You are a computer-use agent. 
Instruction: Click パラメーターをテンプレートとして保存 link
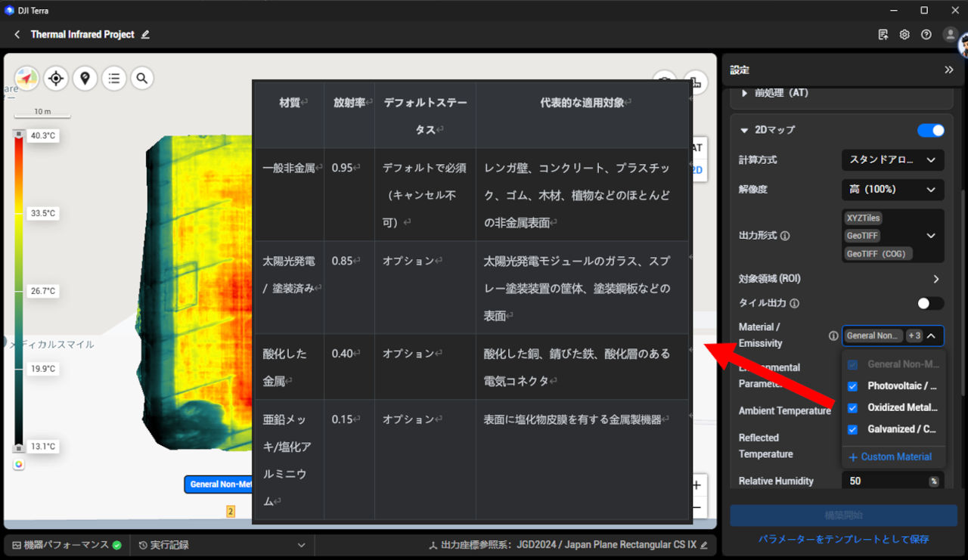click(843, 540)
